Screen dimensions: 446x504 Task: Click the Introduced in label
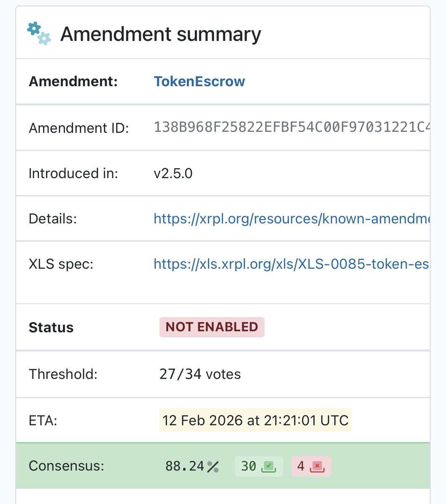click(73, 173)
